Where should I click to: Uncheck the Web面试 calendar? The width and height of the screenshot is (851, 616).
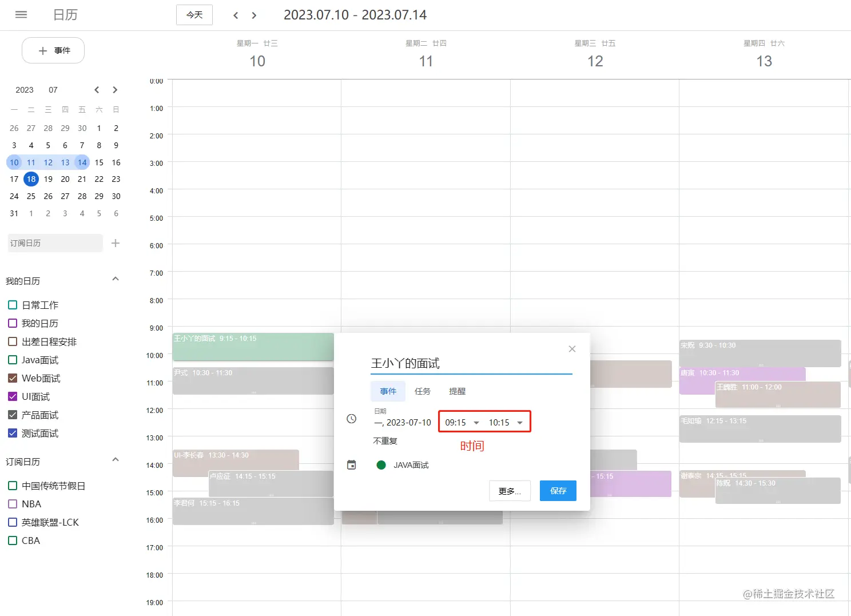tap(13, 378)
